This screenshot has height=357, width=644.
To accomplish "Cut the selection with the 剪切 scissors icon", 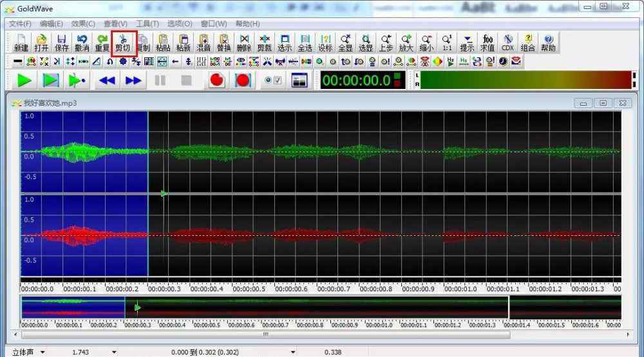I will [122, 43].
